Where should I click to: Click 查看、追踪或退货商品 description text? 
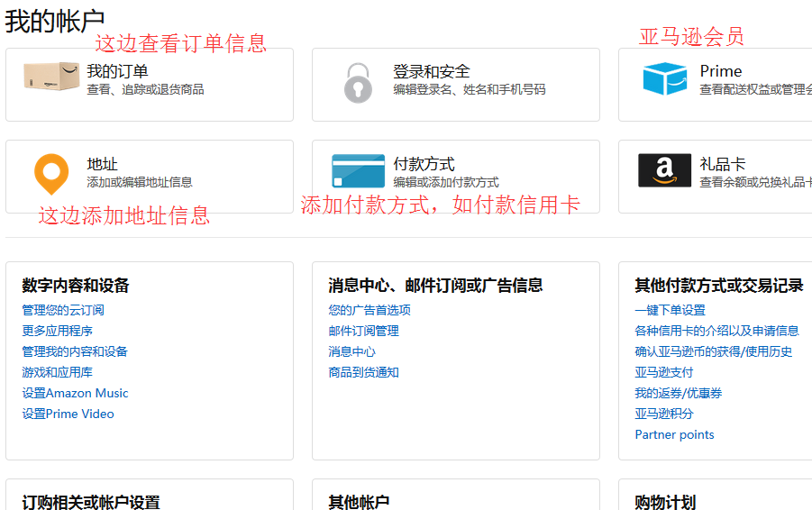tap(145, 89)
